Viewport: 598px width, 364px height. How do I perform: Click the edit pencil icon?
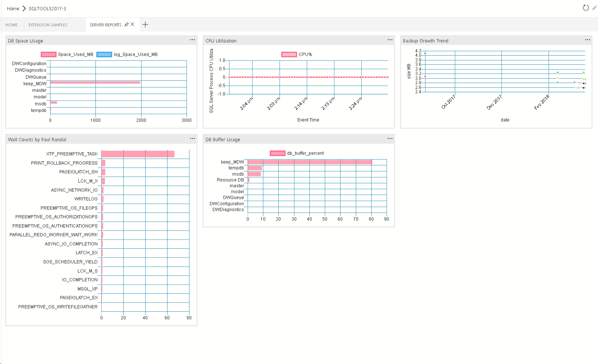(x=594, y=8)
